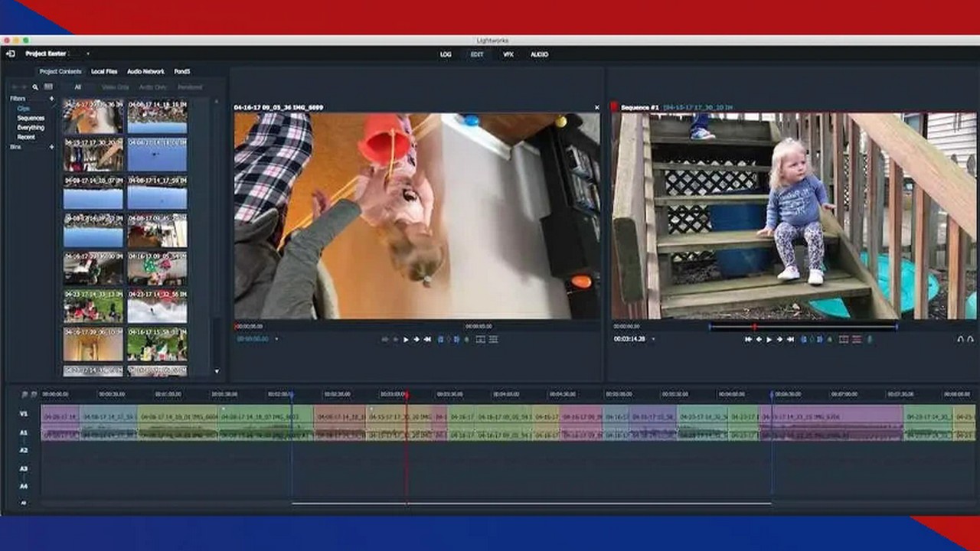The image size is (980, 551).
Task: Click the red playhead marker on the timeline ruler
Action: tap(407, 395)
